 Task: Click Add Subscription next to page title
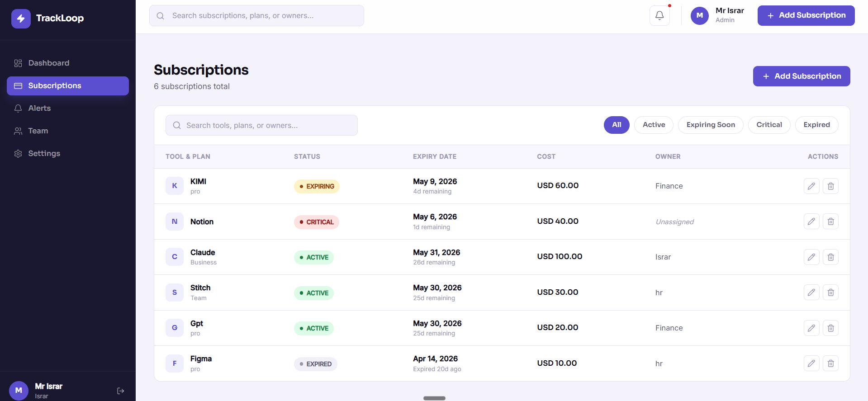[802, 76]
